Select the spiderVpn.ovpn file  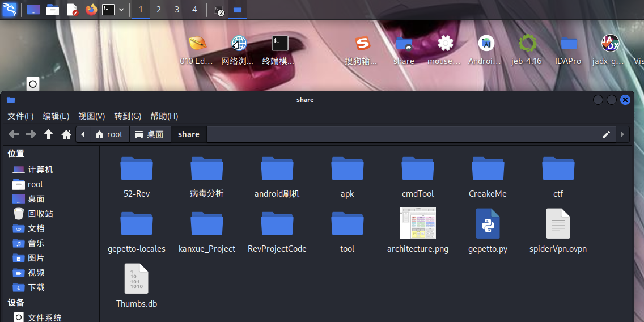[558, 224]
